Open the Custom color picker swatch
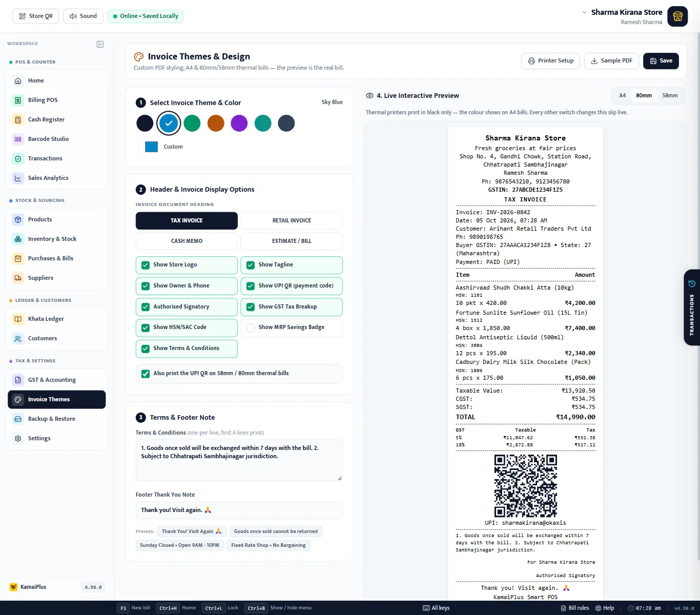Screen dimensions: 700x615 click(x=151, y=147)
